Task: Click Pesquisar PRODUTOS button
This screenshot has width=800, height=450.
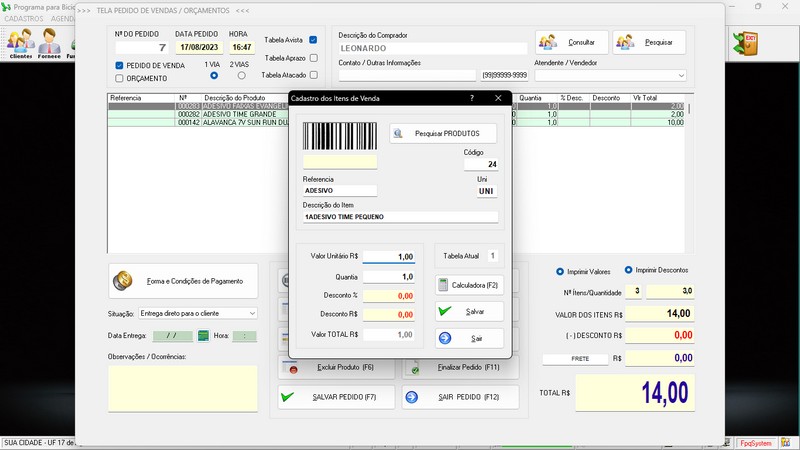Action: [443, 133]
